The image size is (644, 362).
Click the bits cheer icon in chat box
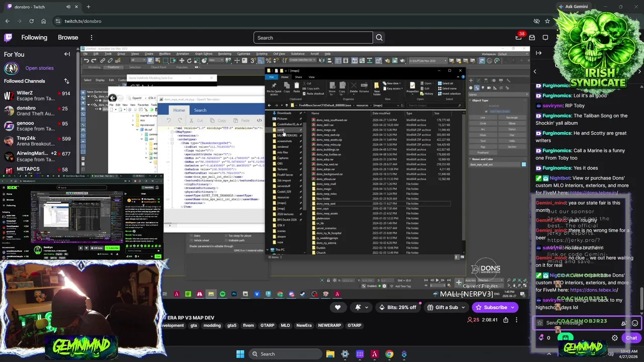point(624,323)
